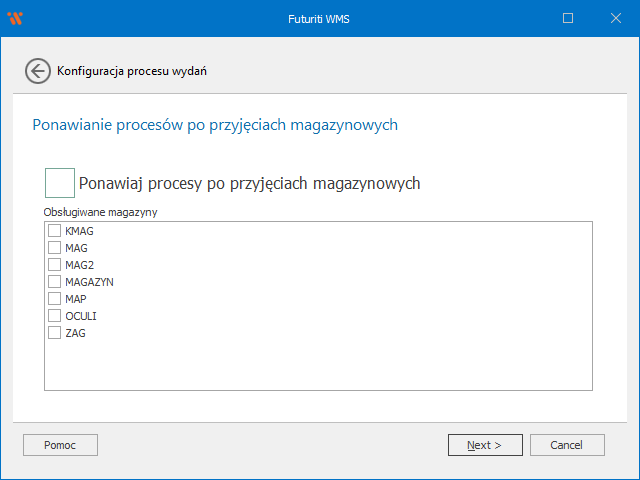Click the 'Konfiguracja procesu wydań' header text
This screenshot has height=480, width=640.
click(132, 71)
